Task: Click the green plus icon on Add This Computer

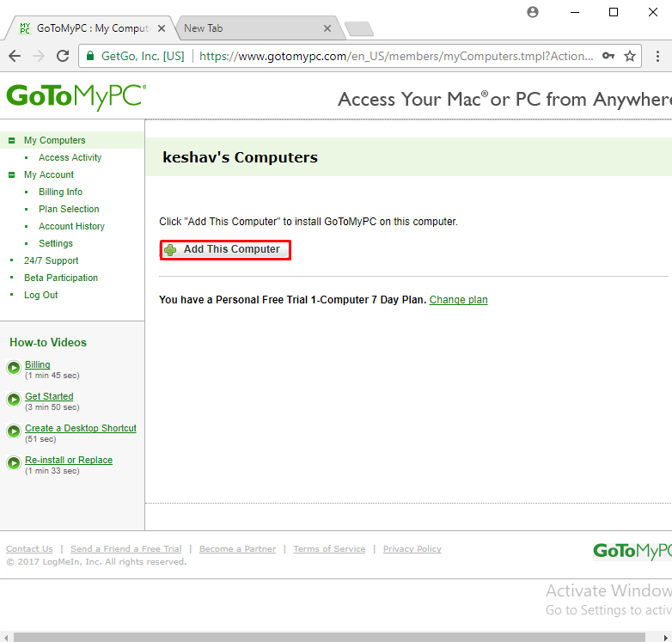Action: coord(170,250)
